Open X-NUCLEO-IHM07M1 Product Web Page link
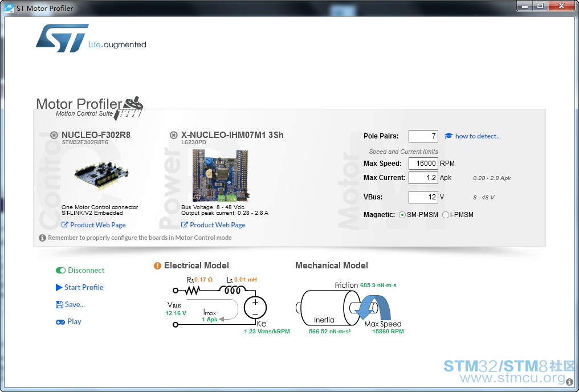Screen dimensions: 579x392 pos(213,225)
